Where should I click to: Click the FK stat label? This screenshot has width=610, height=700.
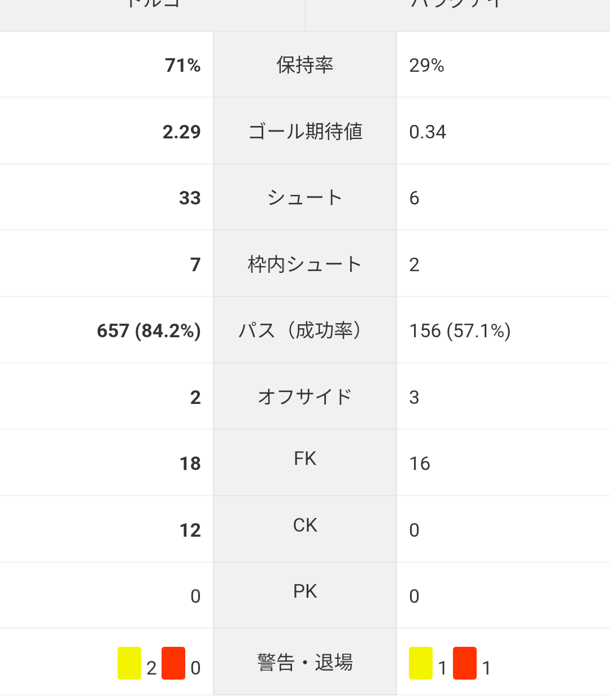click(305, 459)
